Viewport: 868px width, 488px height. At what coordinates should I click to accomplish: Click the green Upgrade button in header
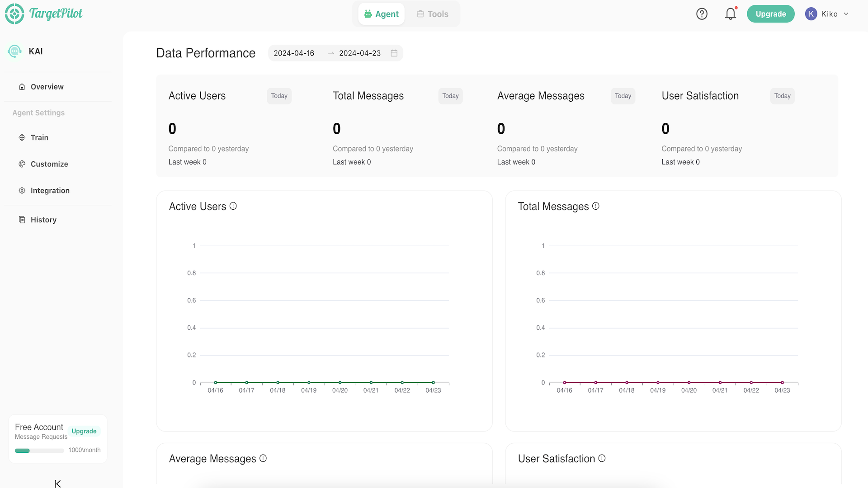pos(770,14)
